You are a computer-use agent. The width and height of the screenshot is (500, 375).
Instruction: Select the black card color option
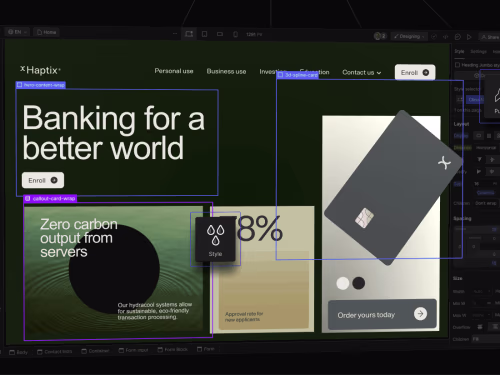pos(359,283)
